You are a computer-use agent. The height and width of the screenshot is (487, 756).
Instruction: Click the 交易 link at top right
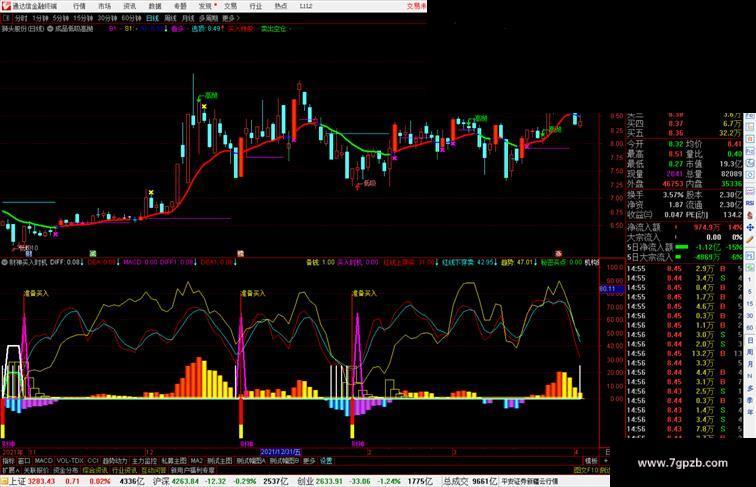[x=416, y=6]
